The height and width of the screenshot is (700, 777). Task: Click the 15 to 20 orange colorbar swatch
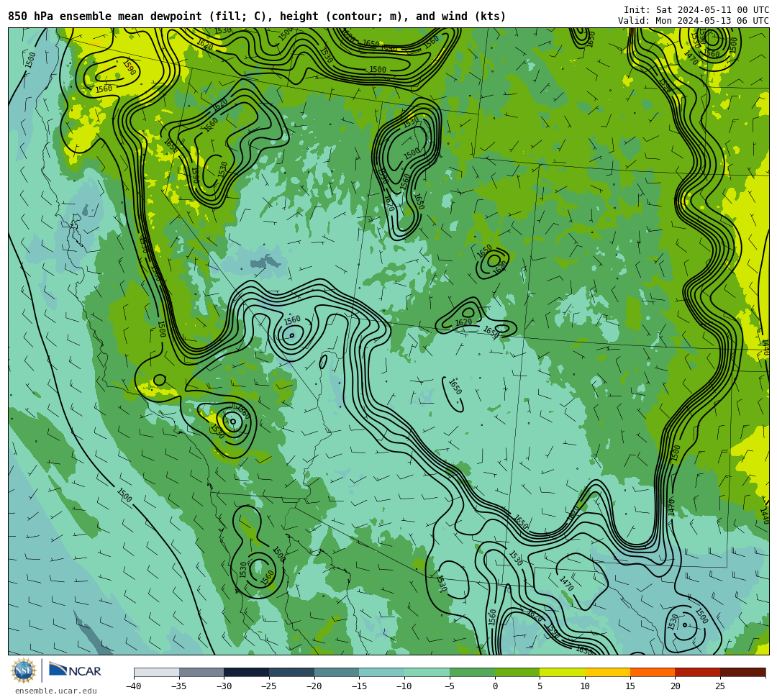(653, 673)
